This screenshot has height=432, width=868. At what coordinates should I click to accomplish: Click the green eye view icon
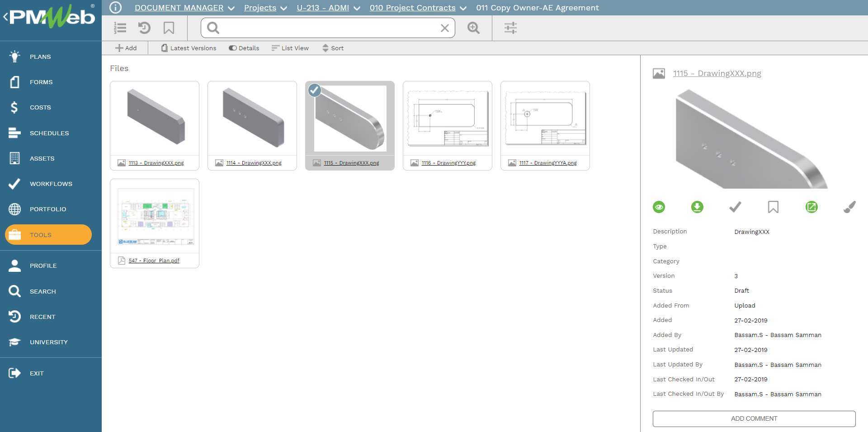[659, 207]
